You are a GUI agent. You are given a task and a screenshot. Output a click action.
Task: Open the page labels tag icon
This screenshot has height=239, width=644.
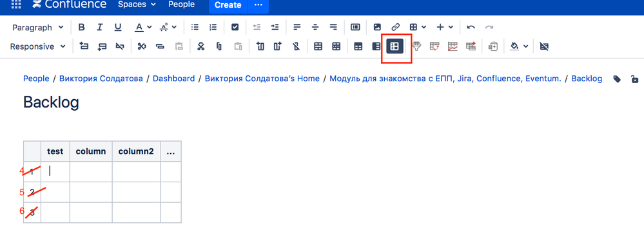(x=617, y=79)
